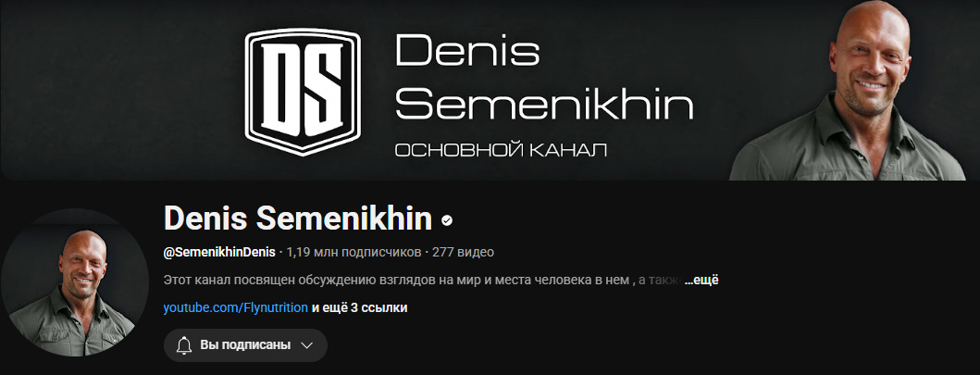Show more links via "и ещё 3 ссылки"

click(359, 307)
